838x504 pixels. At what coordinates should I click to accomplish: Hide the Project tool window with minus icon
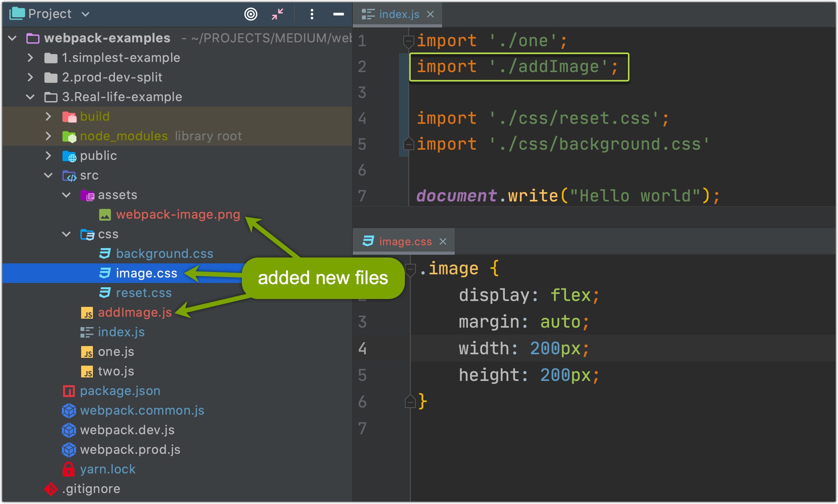pyautogui.click(x=338, y=15)
